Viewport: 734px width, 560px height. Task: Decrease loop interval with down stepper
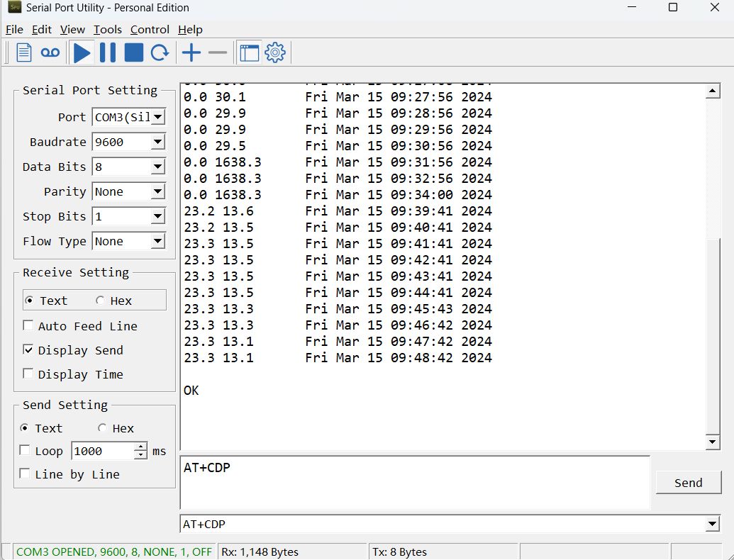pos(140,455)
